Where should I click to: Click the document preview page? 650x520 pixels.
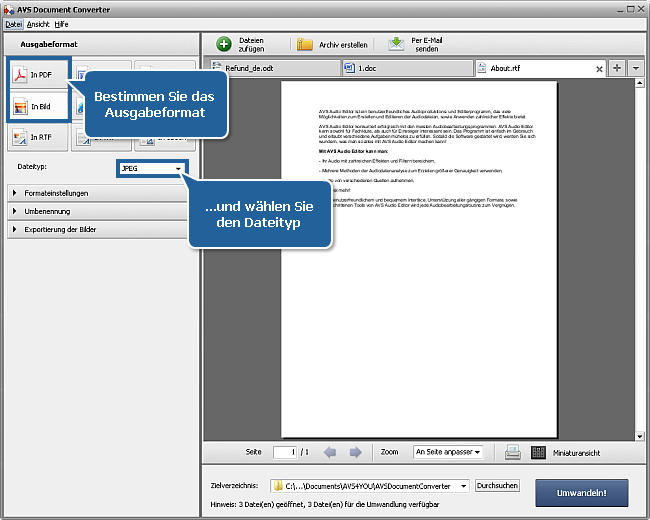(419, 259)
